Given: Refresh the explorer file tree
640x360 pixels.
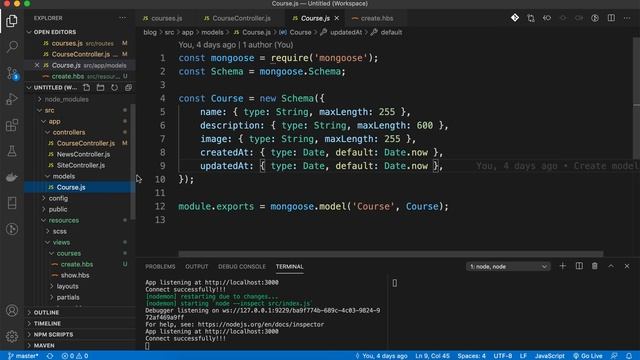Looking at the screenshot, I should 114,87.
